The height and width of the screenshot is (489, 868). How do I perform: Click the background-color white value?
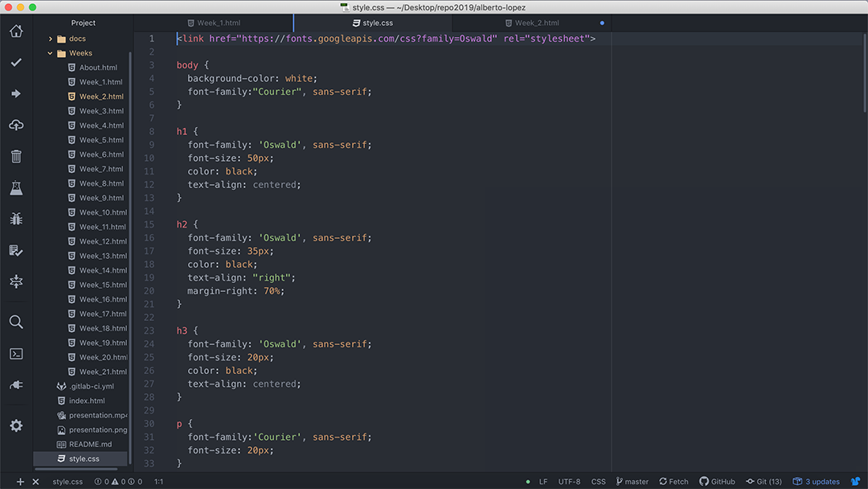click(298, 79)
